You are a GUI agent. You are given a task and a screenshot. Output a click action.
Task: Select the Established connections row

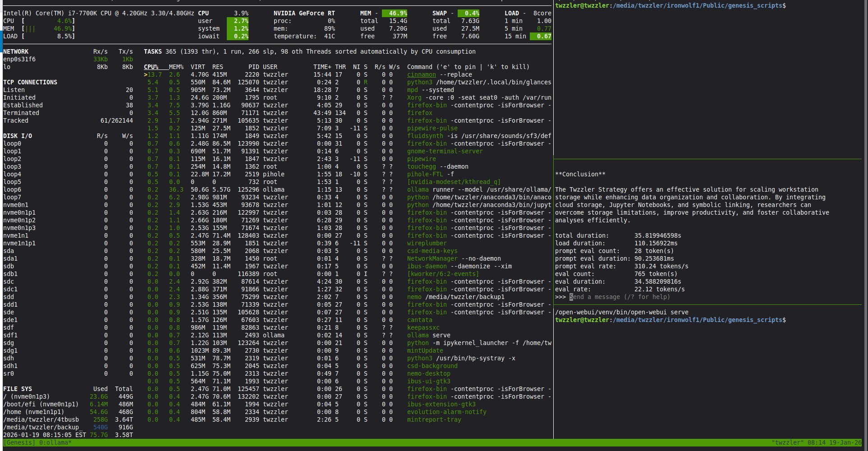tap(68, 105)
